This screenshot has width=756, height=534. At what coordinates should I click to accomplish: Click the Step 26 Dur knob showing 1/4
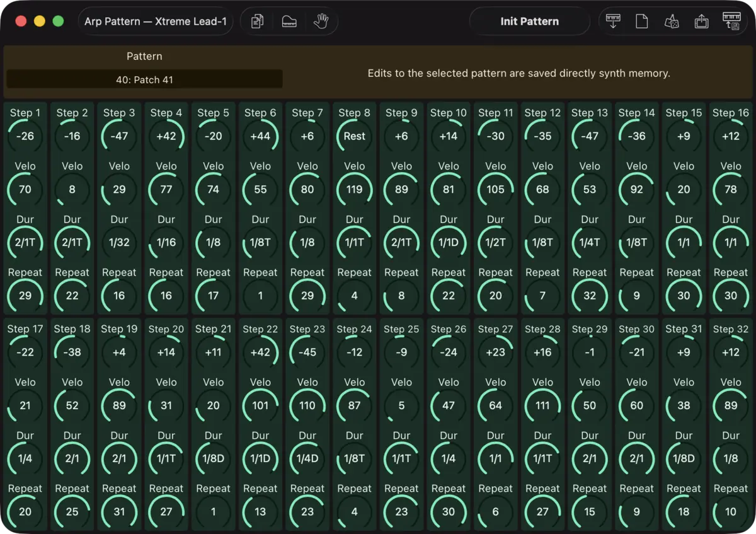tap(449, 459)
